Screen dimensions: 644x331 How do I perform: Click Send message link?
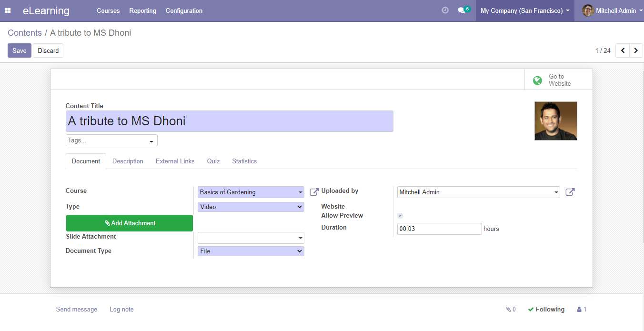(77, 310)
